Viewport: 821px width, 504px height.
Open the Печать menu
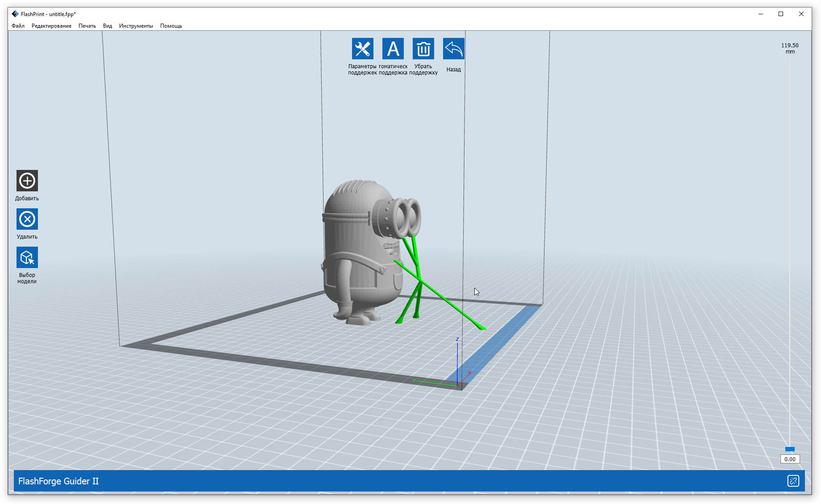pos(87,26)
